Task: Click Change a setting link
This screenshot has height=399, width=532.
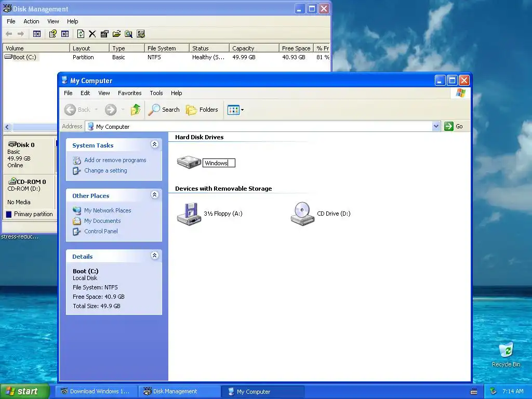Action: point(105,170)
